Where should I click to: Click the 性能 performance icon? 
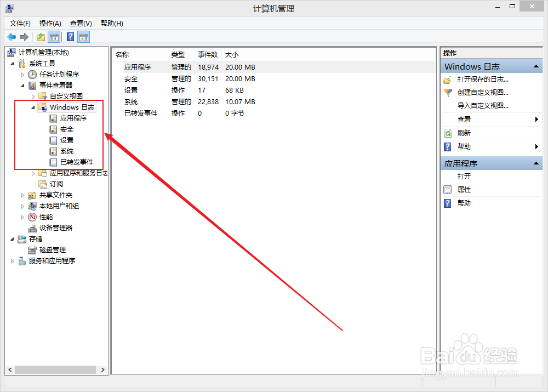pos(32,217)
